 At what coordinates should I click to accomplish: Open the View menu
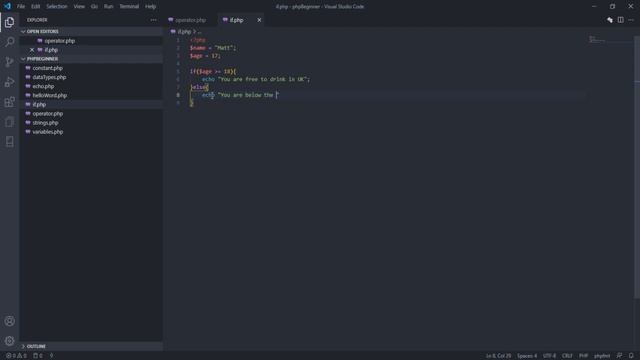[79, 7]
